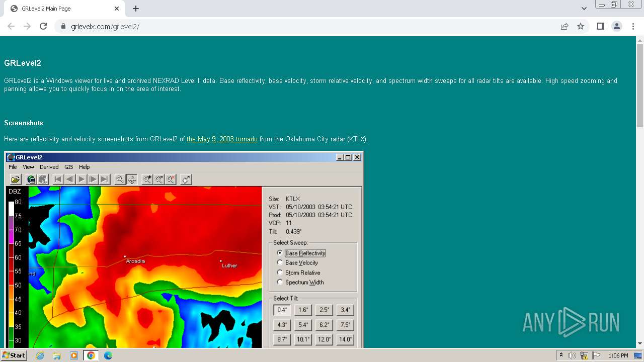Click the zoom-out minus magnifier icon

(x=159, y=179)
